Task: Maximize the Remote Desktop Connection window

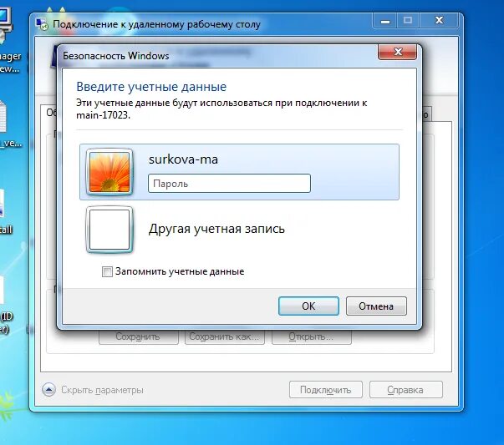Action: tap(408, 21)
